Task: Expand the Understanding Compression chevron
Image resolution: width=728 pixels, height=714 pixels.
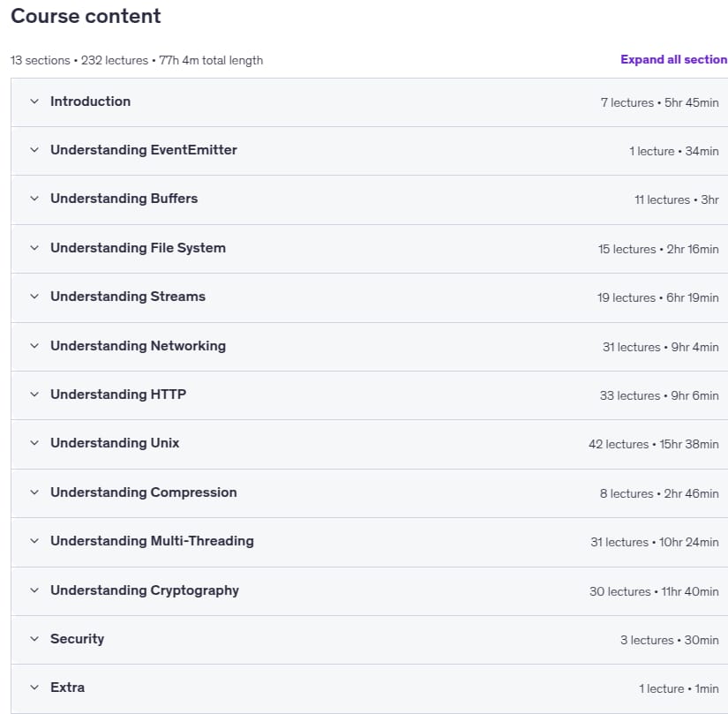Action: (x=34, y=492)
